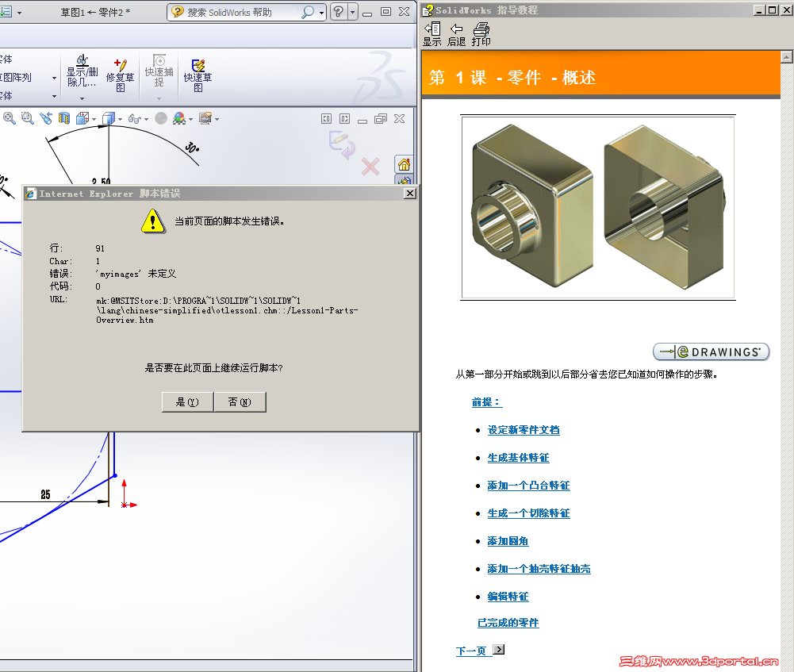Screen dimensions: 794x672
Task: Close the Internet Explorer script error dialog
Action: [x=410, y=194]
